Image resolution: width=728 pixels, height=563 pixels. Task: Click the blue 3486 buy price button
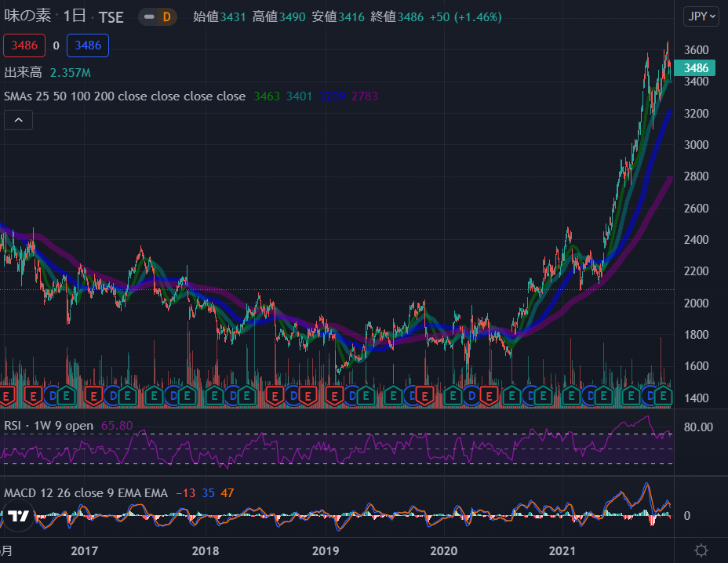point(88,45)
